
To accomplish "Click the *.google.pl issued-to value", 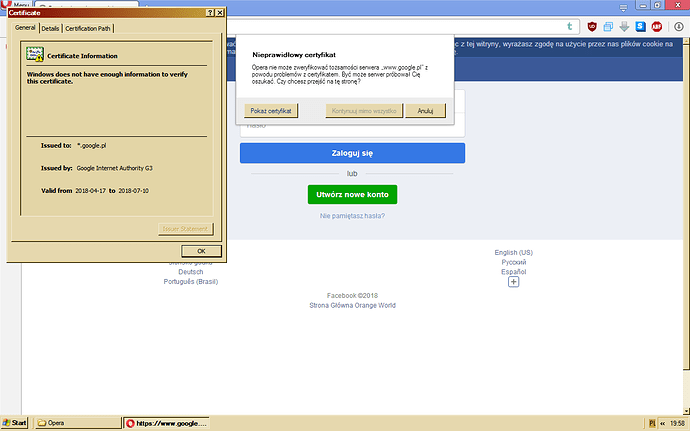I will coord(92,146).
